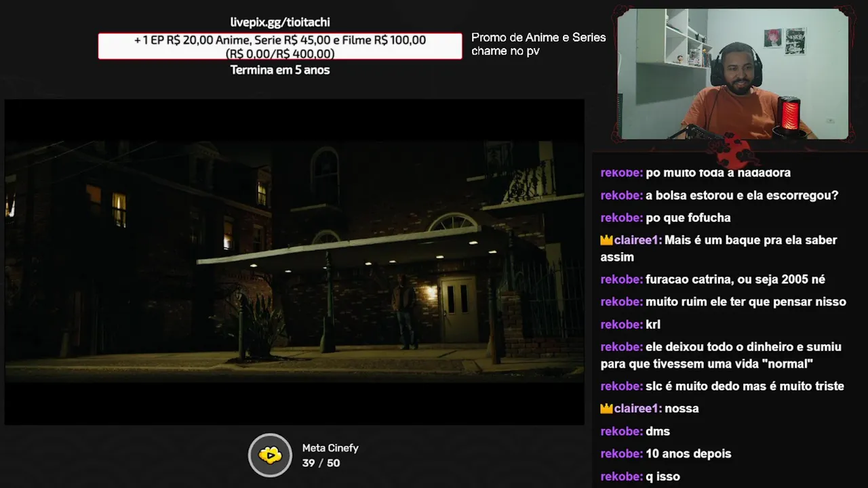The height and width of the screenshot is (488, 868).
Task: Click message 'a bolsa estorou e ela escorregou?'
Action: click(742, 195)
